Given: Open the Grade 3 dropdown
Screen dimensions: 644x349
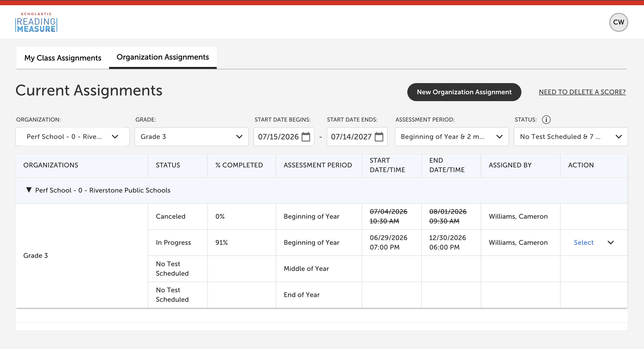Looking at the screenshot, I should [192, 137].
